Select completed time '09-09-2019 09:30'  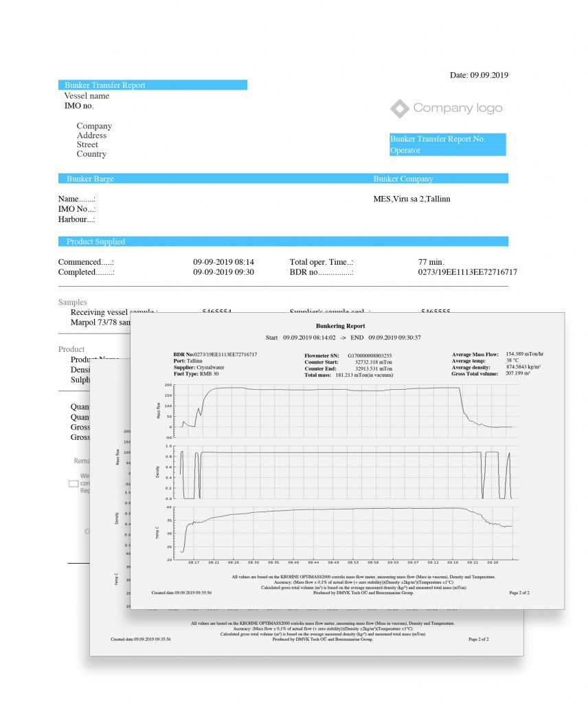point(223,272)
